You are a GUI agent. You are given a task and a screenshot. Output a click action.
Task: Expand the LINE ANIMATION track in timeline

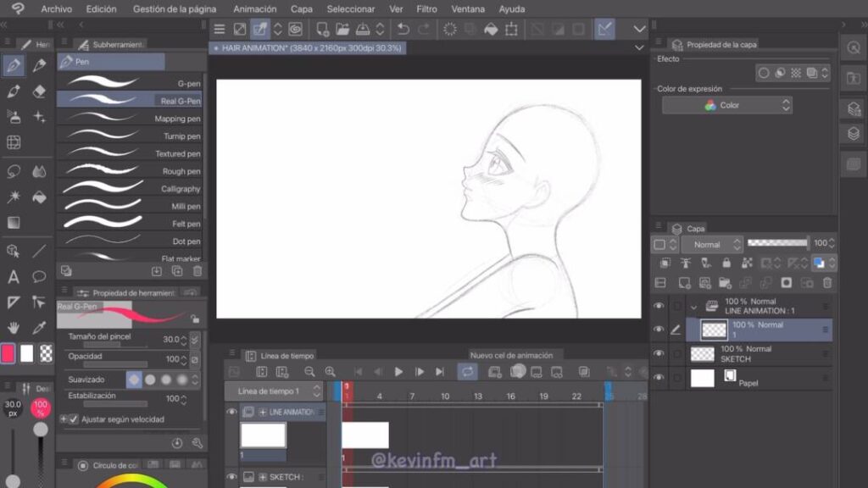(263, 413)
